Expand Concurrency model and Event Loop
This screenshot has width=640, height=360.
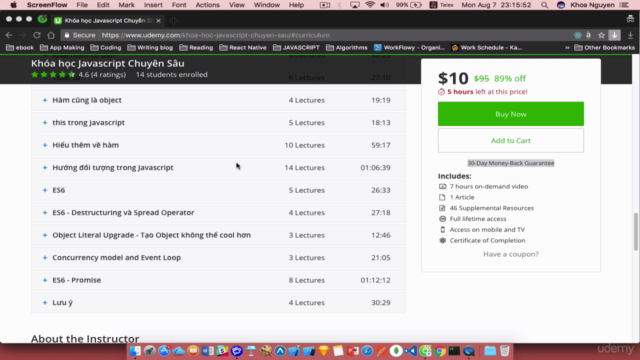pyautogui.click(x=218, y=258)
